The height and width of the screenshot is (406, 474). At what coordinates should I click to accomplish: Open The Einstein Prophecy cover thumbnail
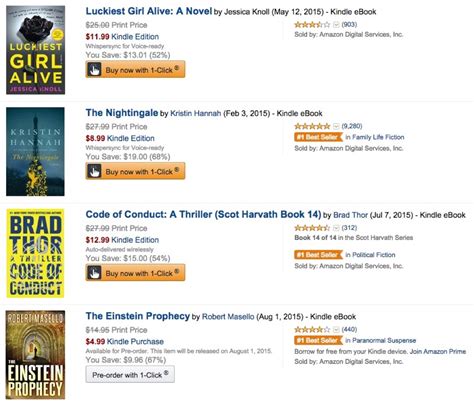(x=35, y=355)
